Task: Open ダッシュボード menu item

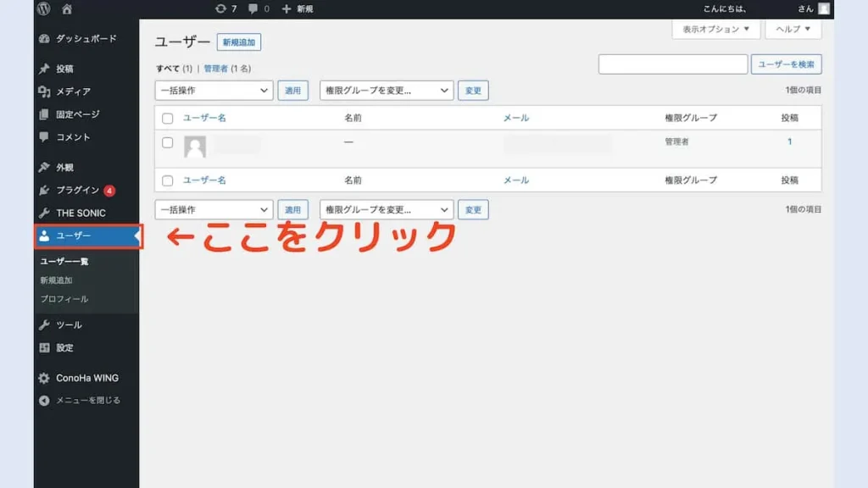Action: click(x=86, y=39)
